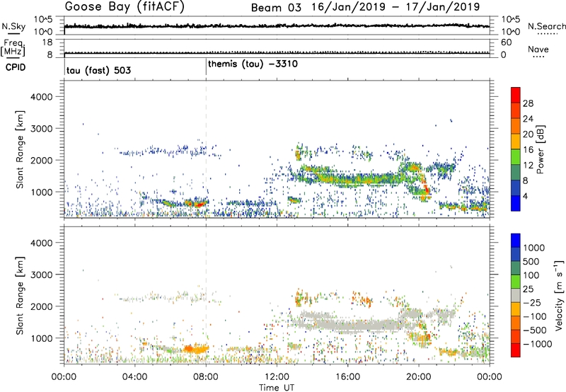Click the '4000' range tick in power panel
Screen dimensions: 566x392
point(42,97)
